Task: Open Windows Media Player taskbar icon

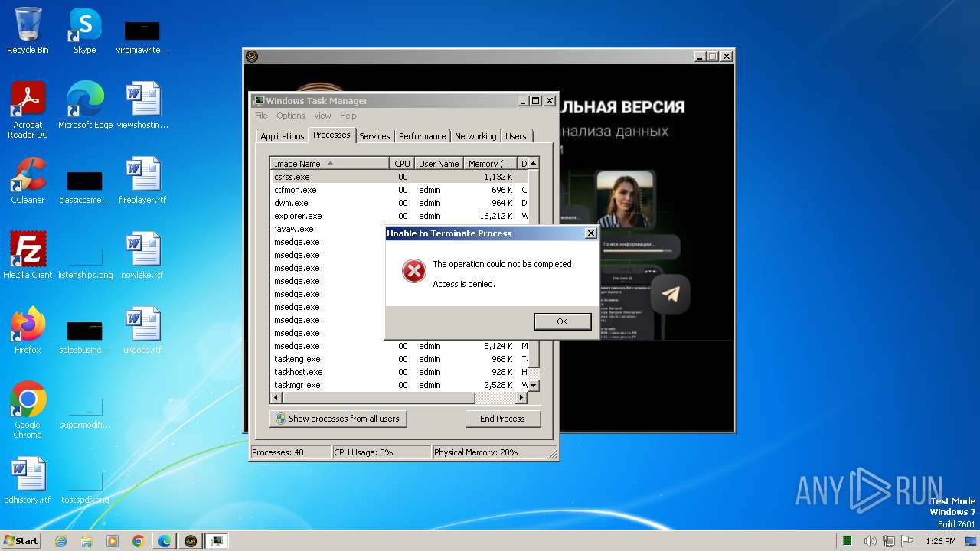Action: (113, 541)
